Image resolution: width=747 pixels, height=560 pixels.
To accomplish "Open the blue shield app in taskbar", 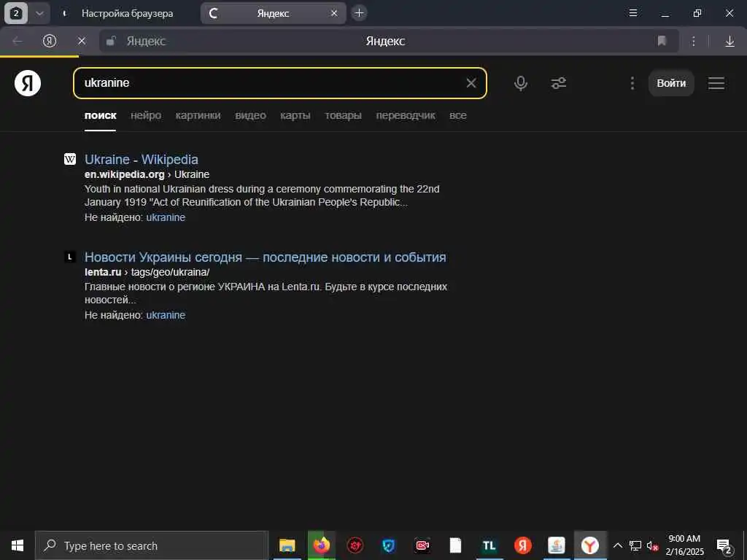I will click(x=389, y=545).
